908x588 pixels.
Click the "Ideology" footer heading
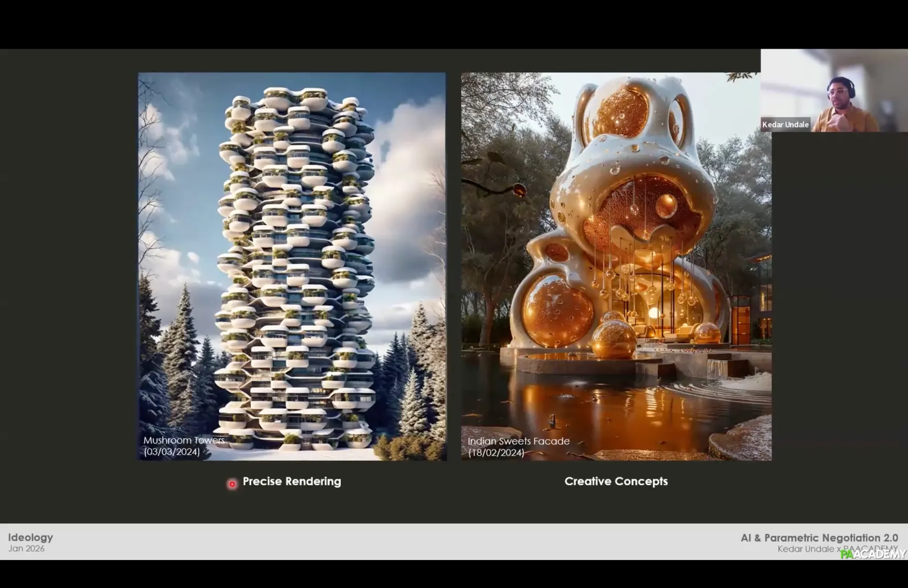click(31, 537)
